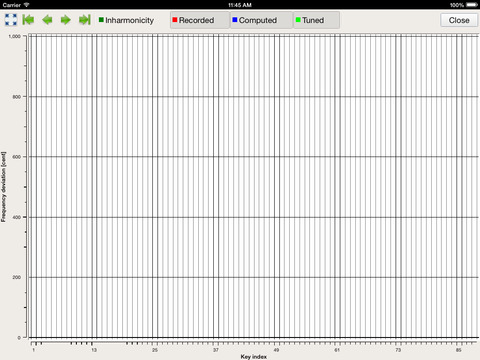Toggle the Computed data series
Screen dimensions: 480x360
[x=261, y=20]
